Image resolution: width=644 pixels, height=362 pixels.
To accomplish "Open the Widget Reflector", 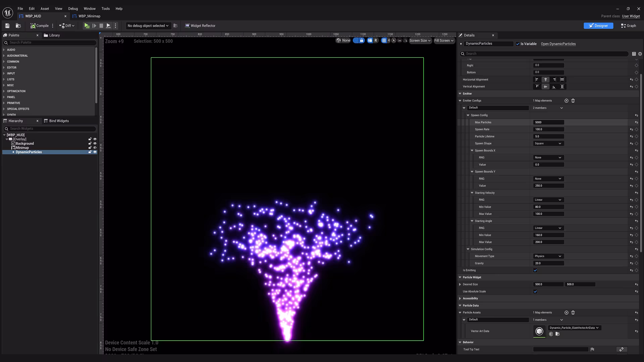I will tap(200, 26).
